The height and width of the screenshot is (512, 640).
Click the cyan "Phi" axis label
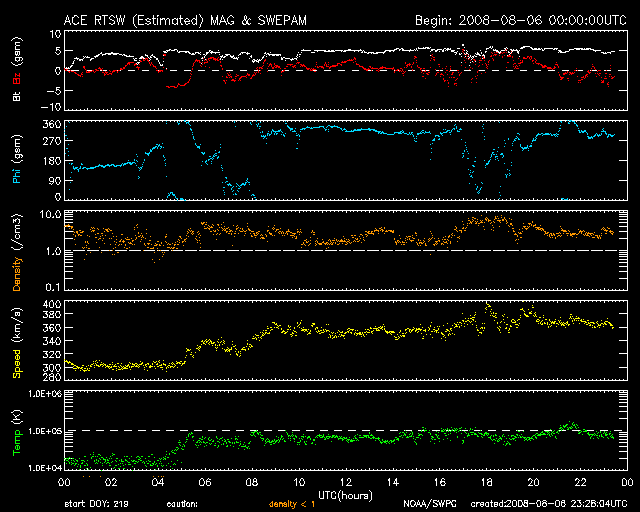click(x=17, y=176)
